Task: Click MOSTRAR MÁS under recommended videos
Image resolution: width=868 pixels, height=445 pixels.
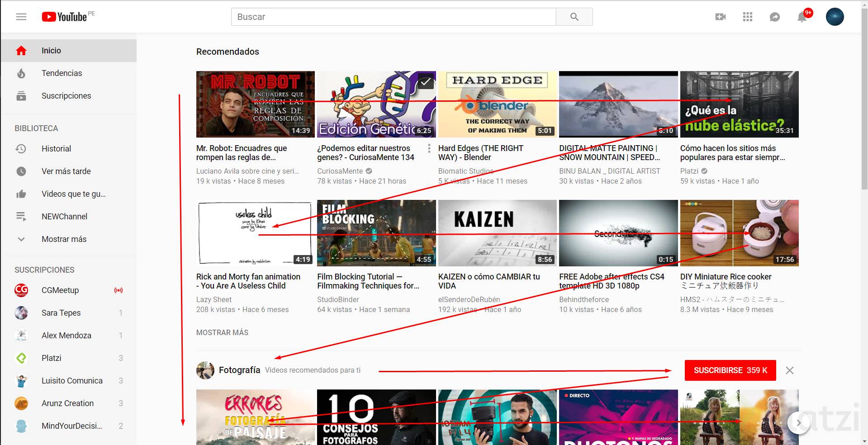Action: (222, 332)
